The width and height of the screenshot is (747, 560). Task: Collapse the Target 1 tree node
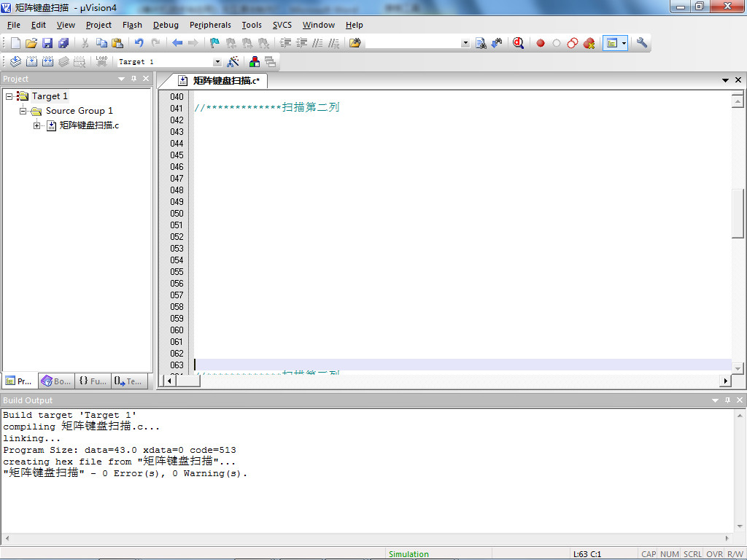pos(9,97)
